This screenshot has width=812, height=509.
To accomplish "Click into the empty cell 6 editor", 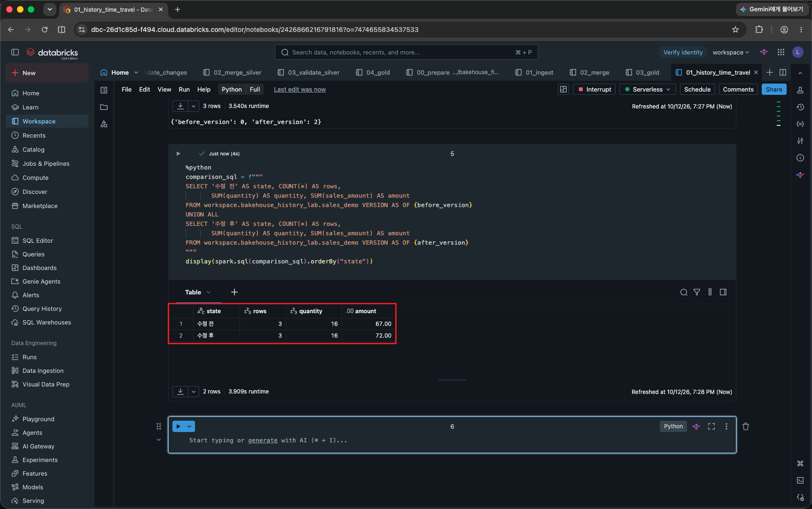I will [x=451, y=440].
